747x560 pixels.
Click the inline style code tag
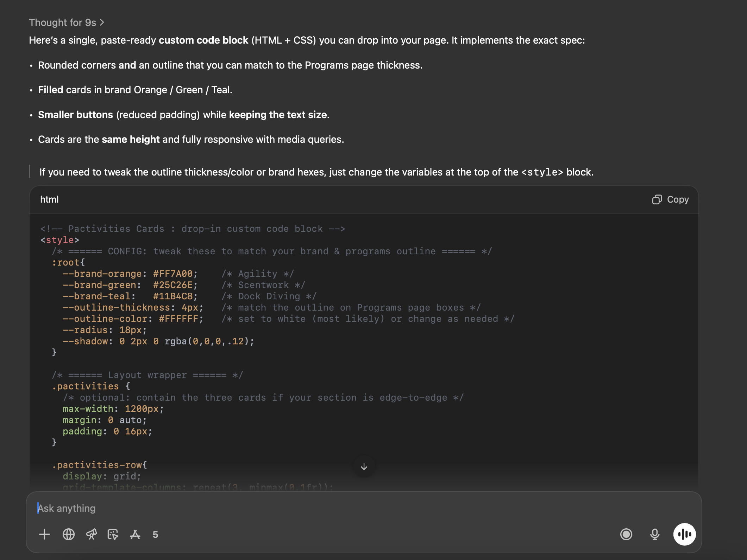(542, 172)
